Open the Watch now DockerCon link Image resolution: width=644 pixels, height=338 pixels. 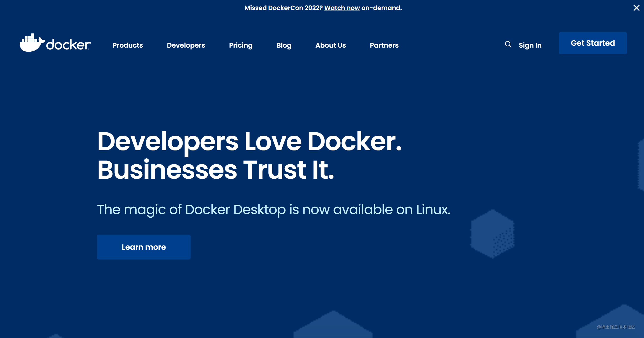pyautogui.click(x=342, y=8)
